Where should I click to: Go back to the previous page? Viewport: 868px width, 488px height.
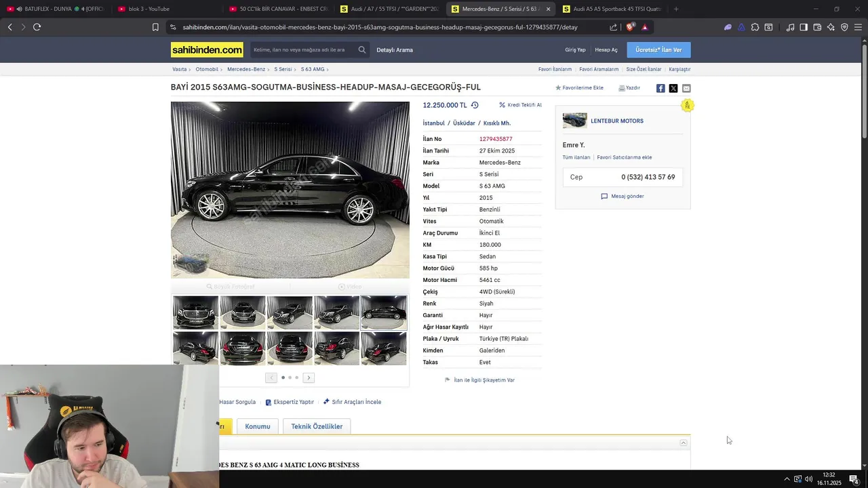(9, 27)
